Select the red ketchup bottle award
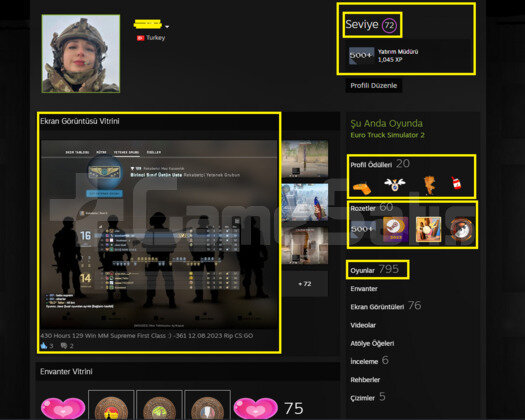The image size is (525, 420). [x=456, y=183]
